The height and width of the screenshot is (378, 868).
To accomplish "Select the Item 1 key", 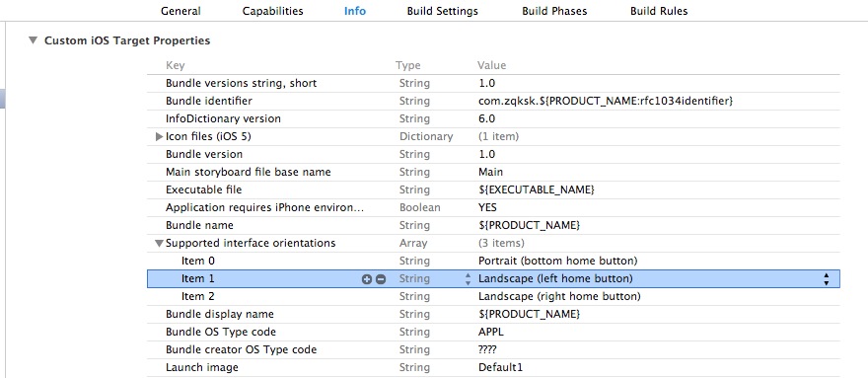I will point(197,278).
